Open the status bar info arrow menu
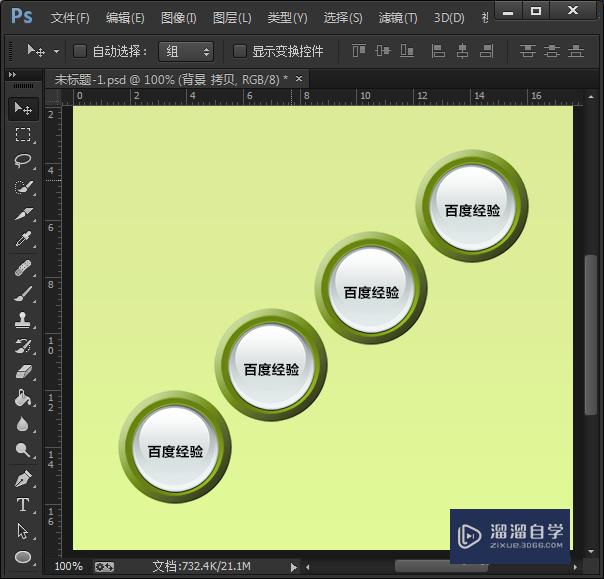The image size is (604, 579). pyautogui.click(x=294, y=567)
